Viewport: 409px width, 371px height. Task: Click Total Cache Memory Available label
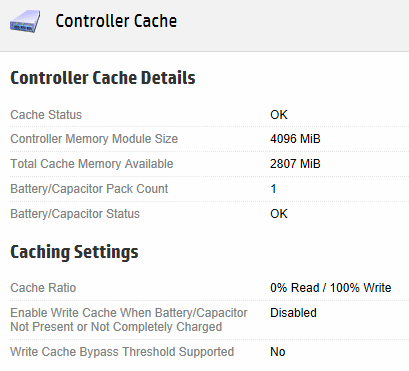pyautogui.click(x=92, y=164)
